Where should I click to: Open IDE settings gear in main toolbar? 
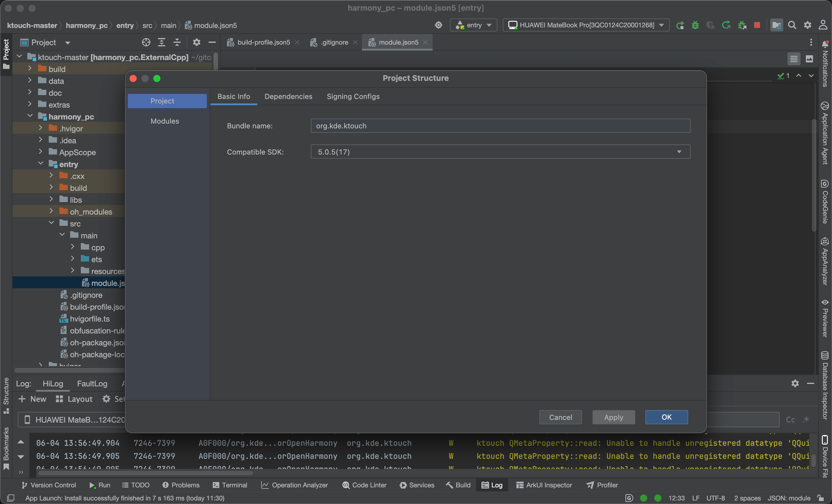pos(807,25)
